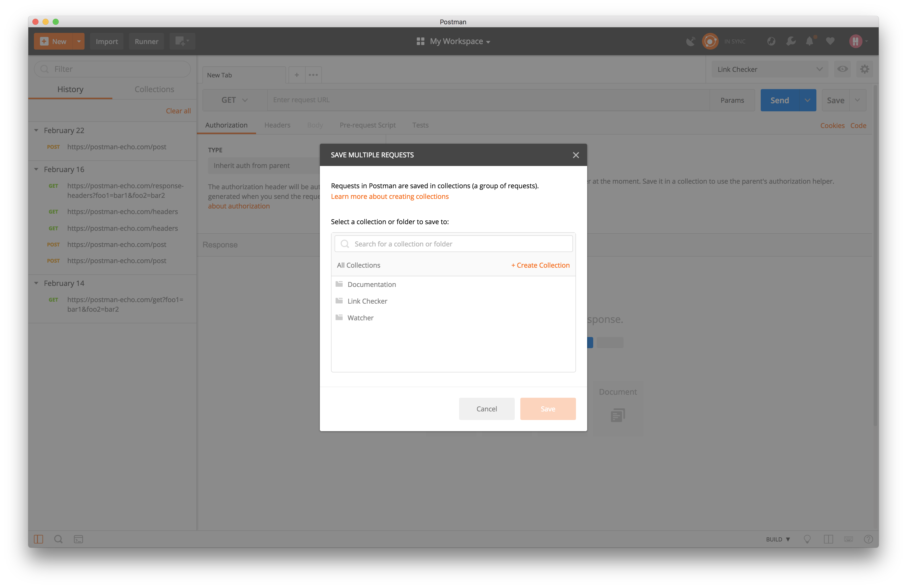Open the Save button dropdown arrow
The height and width of the screenshot is (588, 907).
click(857, 100)
